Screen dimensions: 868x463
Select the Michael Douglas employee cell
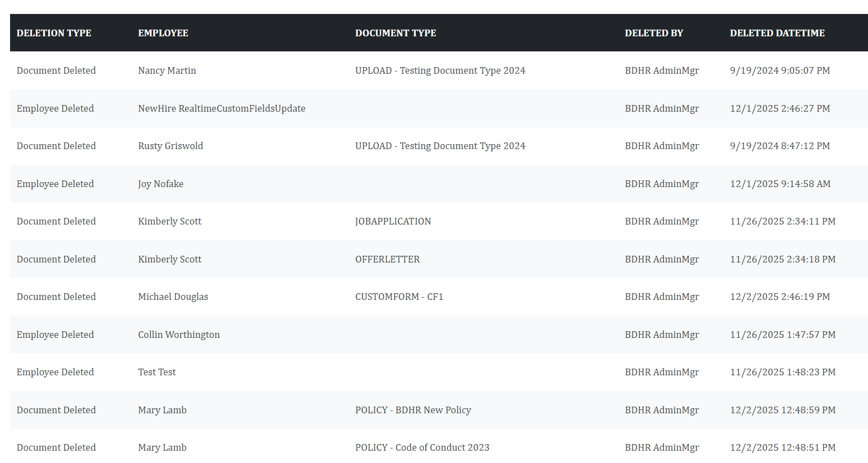[173, 297]
